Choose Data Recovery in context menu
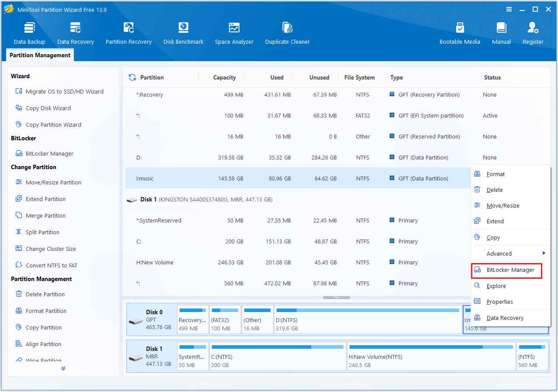 pyautogui.click(x=509, y=318)
